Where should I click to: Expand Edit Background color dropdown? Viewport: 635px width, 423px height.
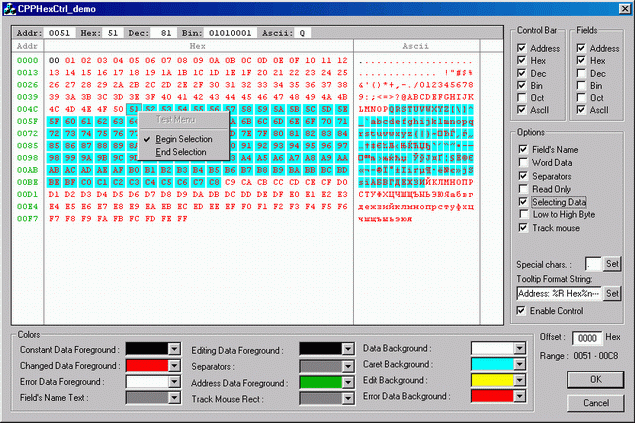521,382
